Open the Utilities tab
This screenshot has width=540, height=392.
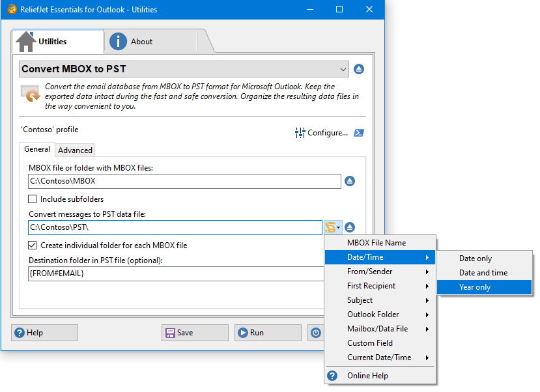point(58,42)
